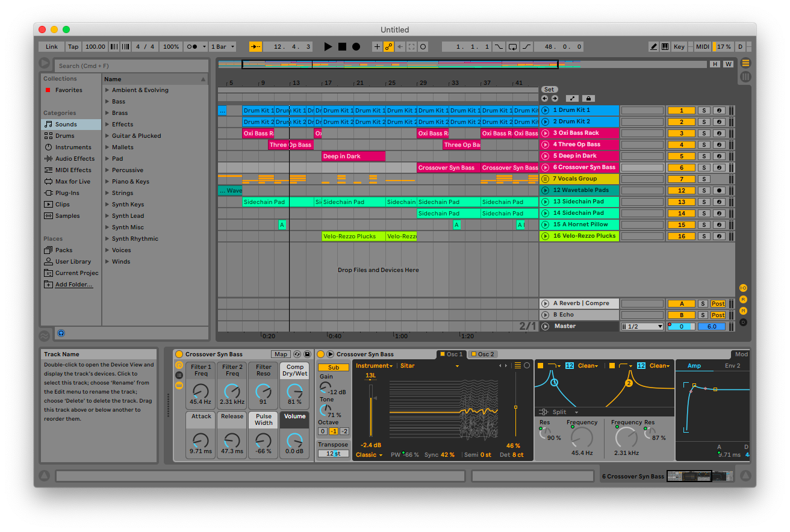Toggle track activator for 1 Drum Kit 1
Image resolution: width=790 pixels, height=532 pixels.
[x=682, y=110]
